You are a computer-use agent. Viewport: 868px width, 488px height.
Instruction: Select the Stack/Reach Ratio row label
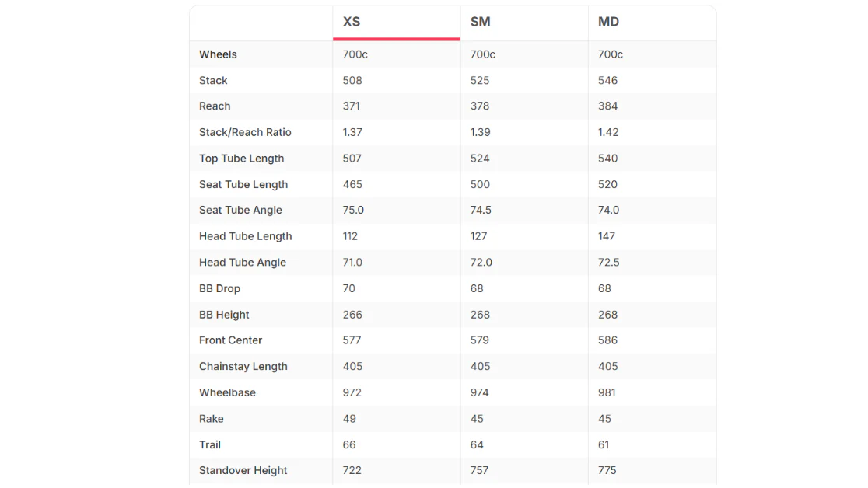(245, 132)
